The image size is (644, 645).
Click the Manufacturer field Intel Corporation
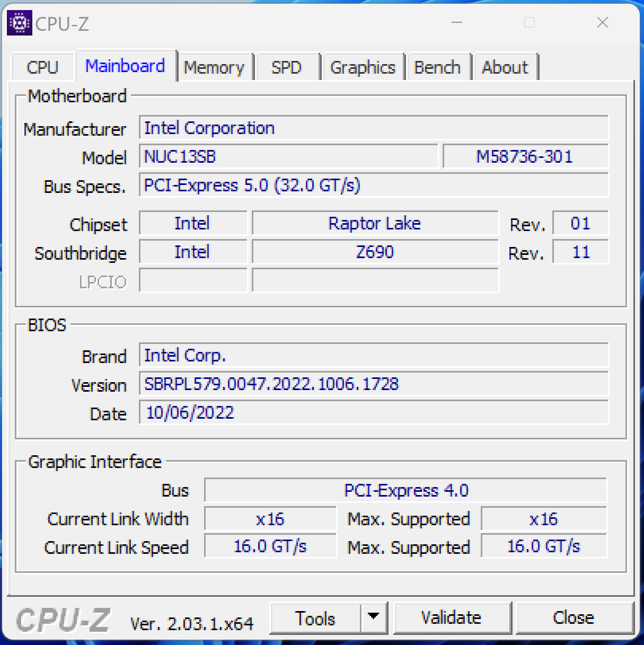(373, 128)
